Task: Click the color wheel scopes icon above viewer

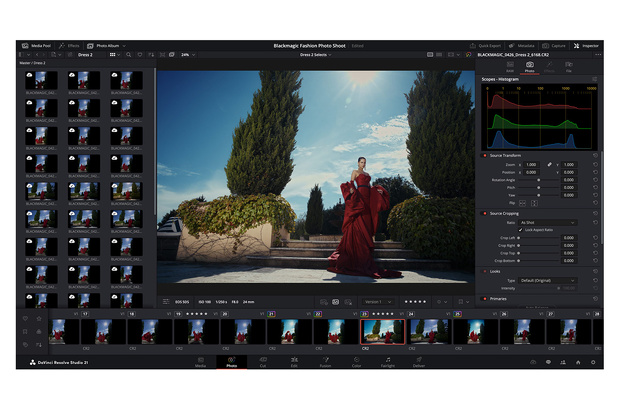Action: (468, 55)
